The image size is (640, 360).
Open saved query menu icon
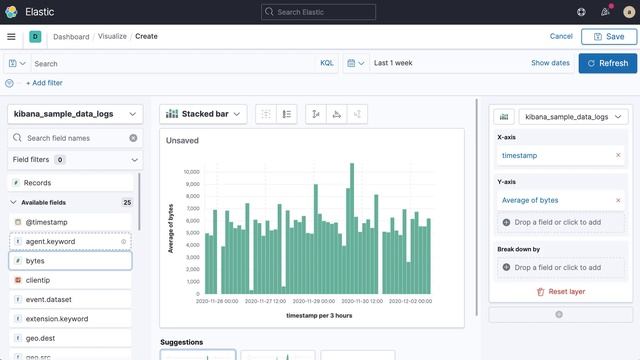[17, 63]
